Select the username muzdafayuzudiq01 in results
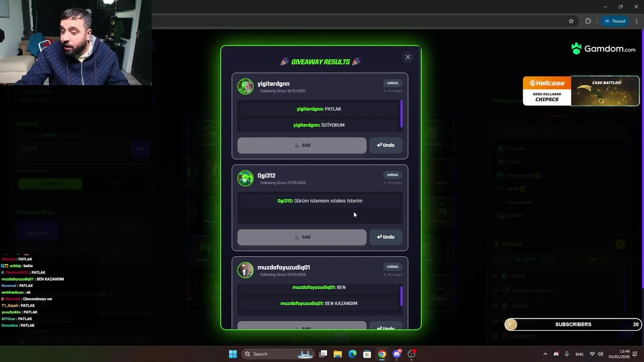The image size is (644, 362). tap(284, 267)
